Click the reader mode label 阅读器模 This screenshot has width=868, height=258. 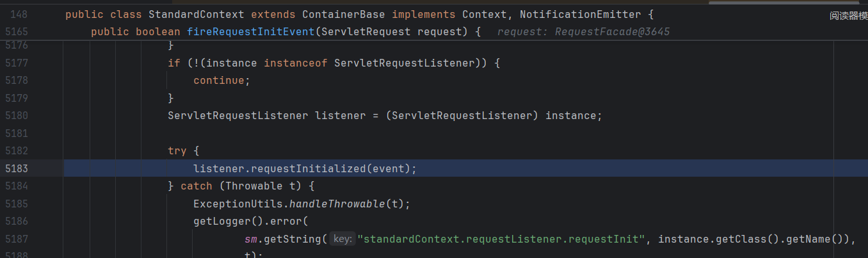(848, 15)
